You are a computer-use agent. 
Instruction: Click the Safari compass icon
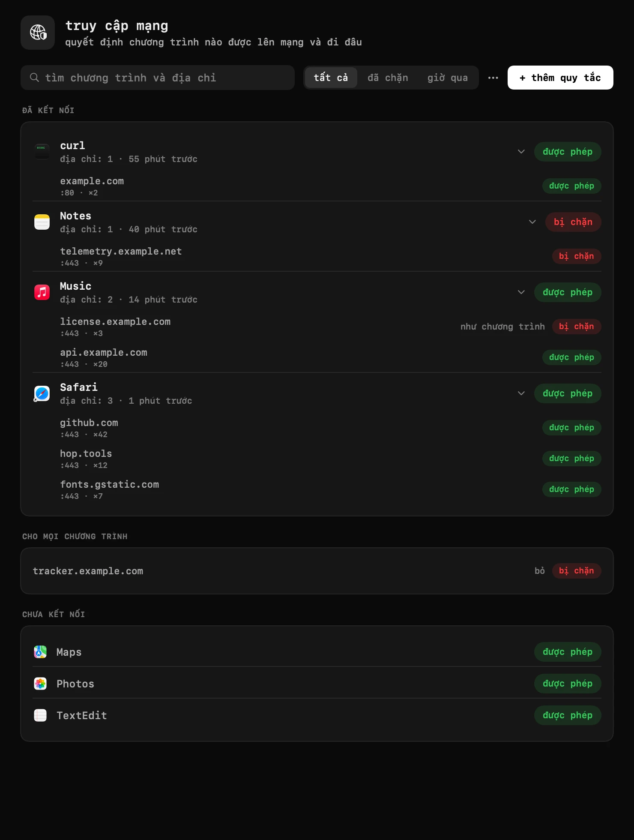(x=42, y=393)
